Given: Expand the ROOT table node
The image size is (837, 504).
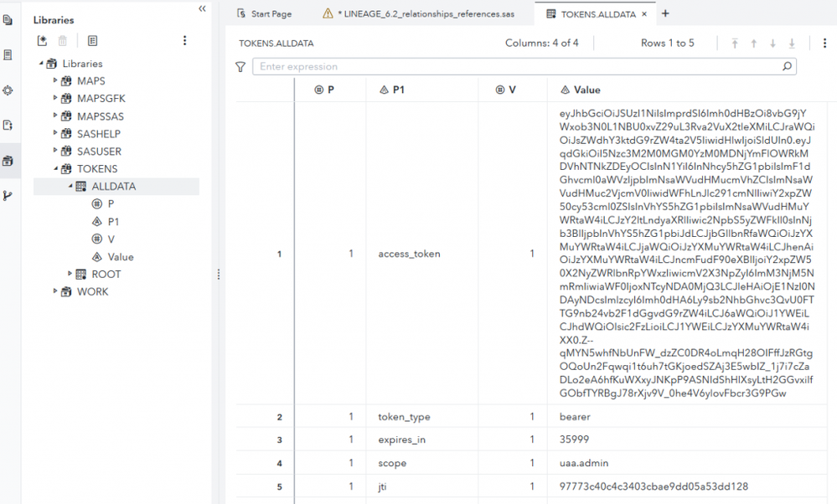Looking at the screenshot, I should coord(70,274).
